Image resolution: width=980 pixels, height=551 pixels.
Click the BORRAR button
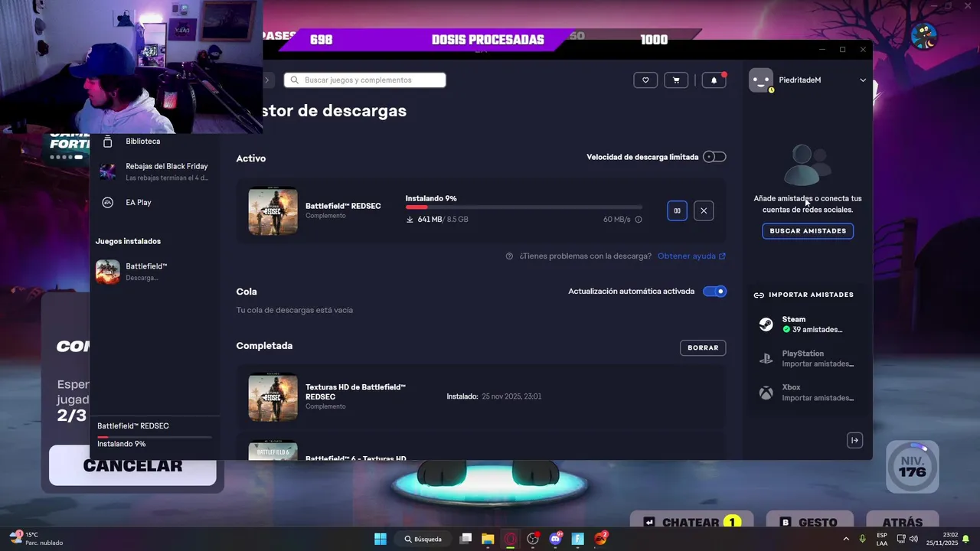click(x=703, y=347)
